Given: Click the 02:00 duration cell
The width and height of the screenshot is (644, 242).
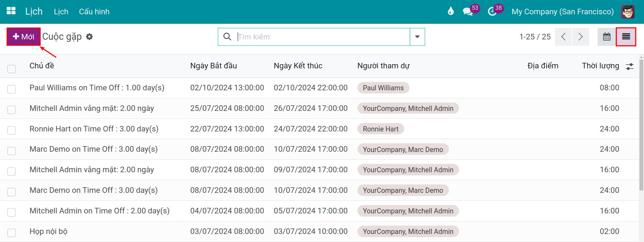Looking at the screenshot, I should [609, 231].
